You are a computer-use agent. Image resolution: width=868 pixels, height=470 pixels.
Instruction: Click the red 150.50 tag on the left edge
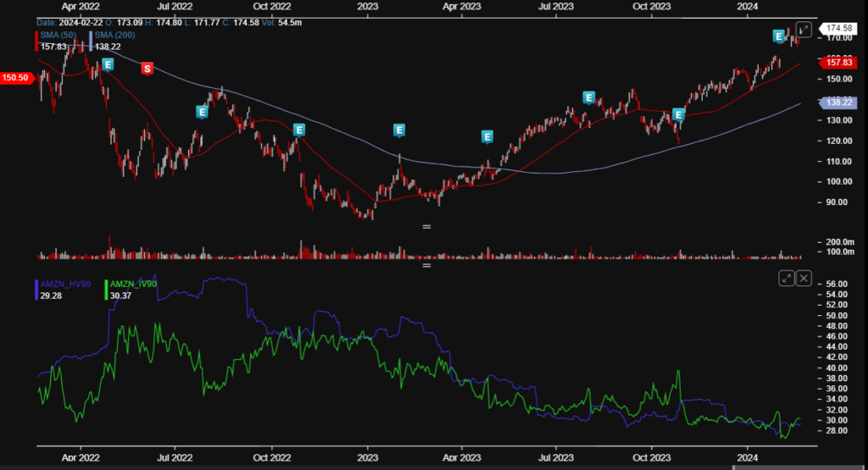(17, 77)
